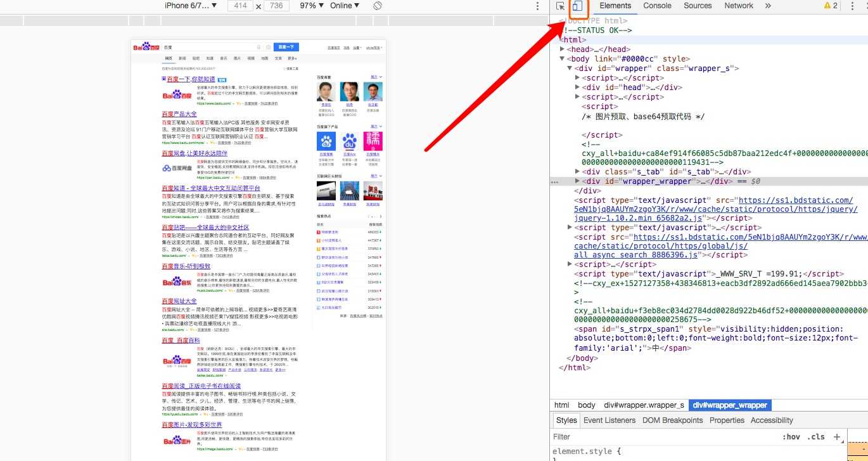
Task: Click the plus new style rule icon
Action: [837, 437]
